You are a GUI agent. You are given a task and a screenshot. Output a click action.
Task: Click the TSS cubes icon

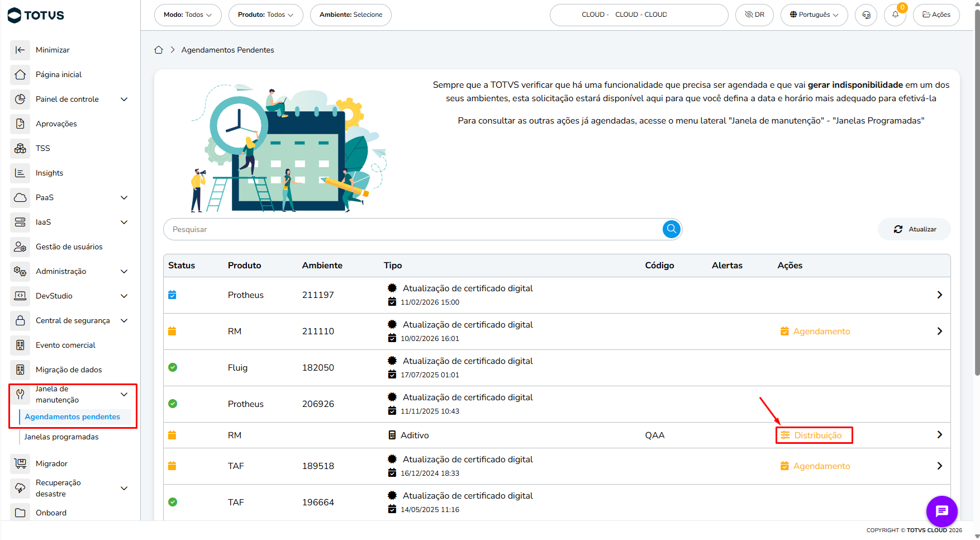click(x=20, y=148)
